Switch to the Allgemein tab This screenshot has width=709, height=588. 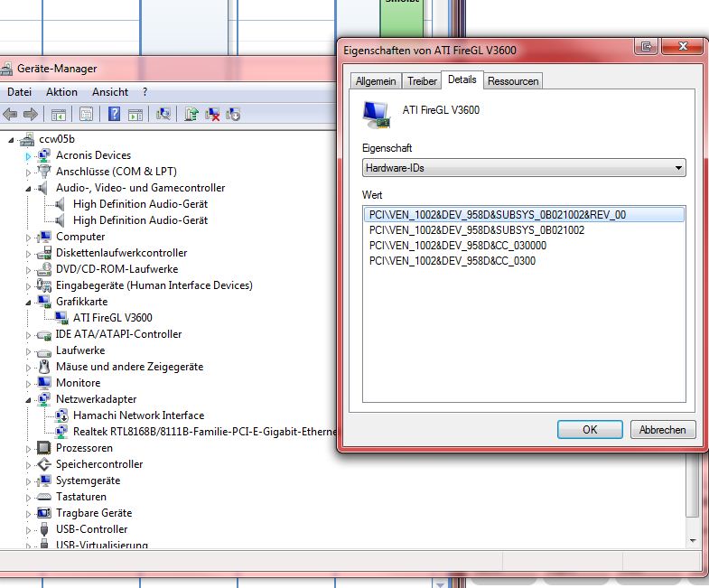click(x=376, y=81)
